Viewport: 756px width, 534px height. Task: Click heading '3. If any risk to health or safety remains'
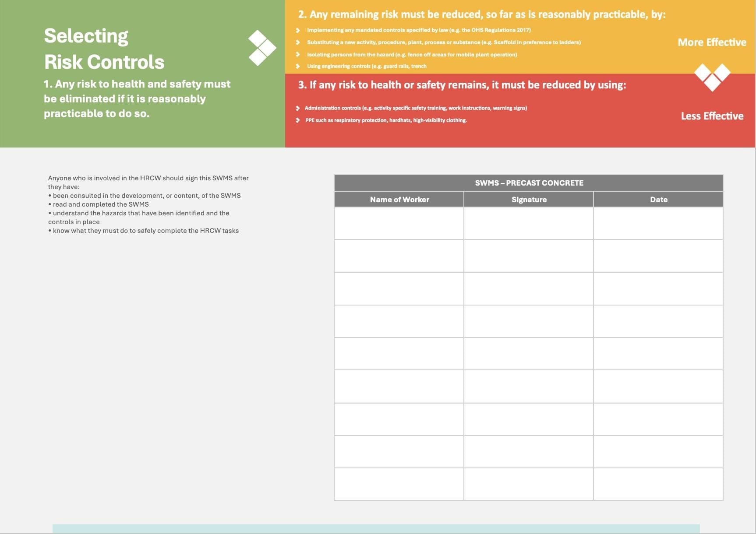(x=462, y=85)
